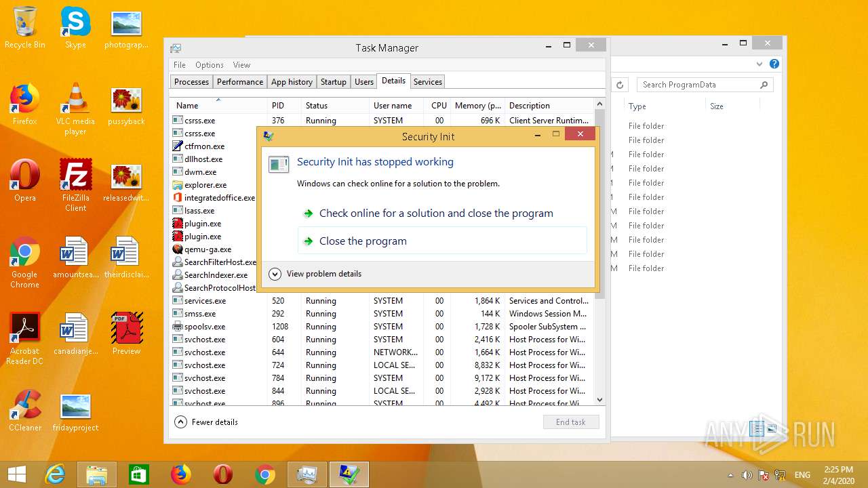Open the Skype desktop shortcut
This screenshot has width=868, height=488.
pyautogui.click(x=75, y=28)
